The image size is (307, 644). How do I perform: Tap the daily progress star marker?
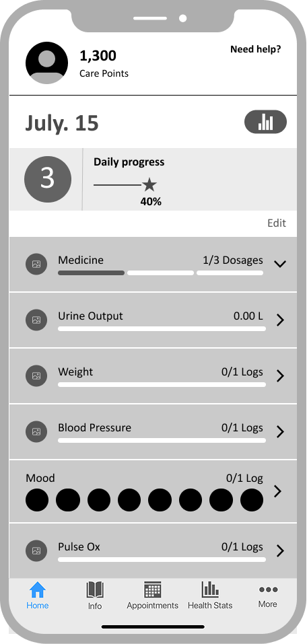149,185
